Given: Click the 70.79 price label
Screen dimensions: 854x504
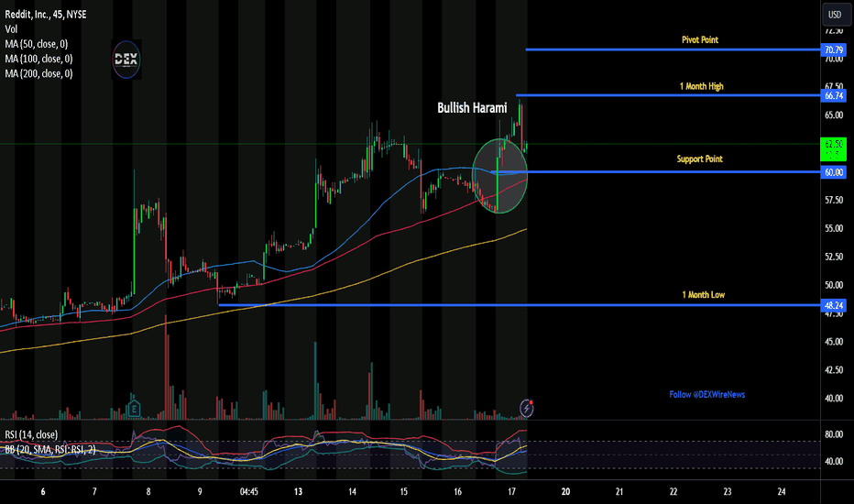Looking at the screenshot, I should click(834, 50).
